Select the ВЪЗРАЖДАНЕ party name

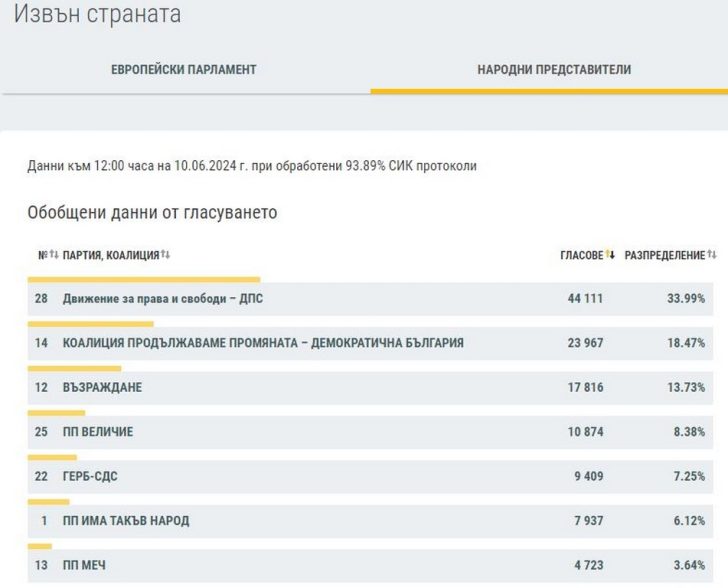[102, 387]
